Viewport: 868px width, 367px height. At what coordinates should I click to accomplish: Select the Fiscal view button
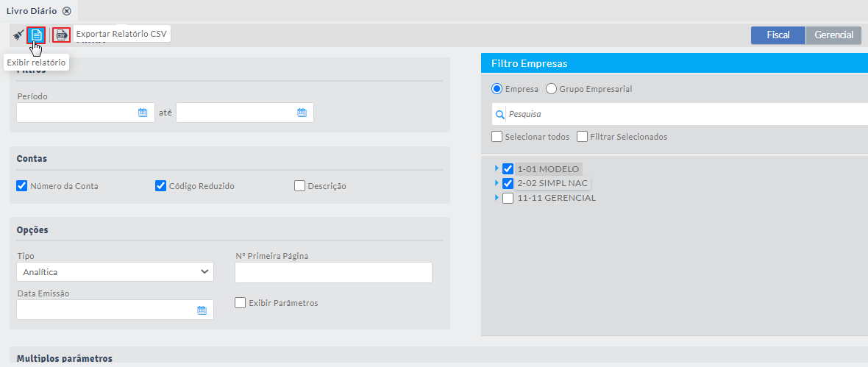pos(778,35)
